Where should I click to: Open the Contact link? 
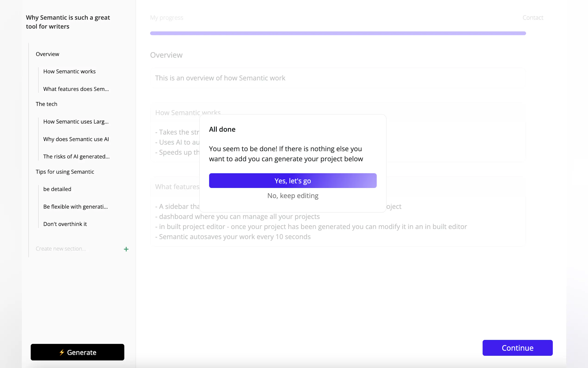[533, 18]
